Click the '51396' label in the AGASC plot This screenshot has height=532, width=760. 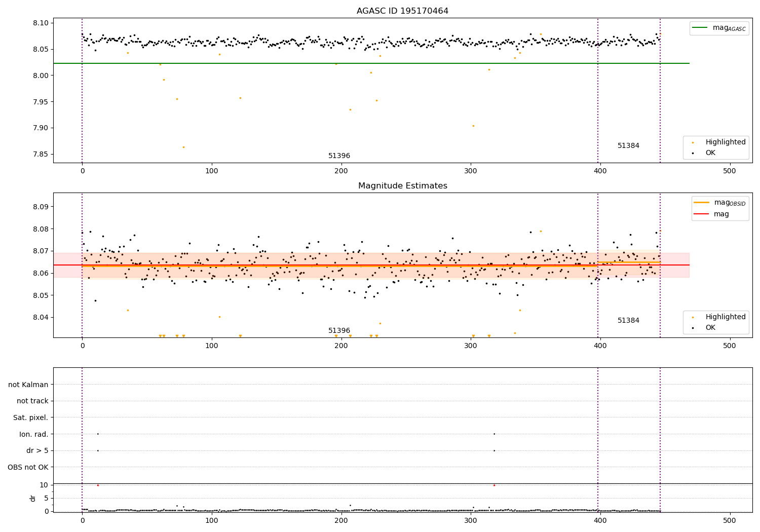point(339,156)
